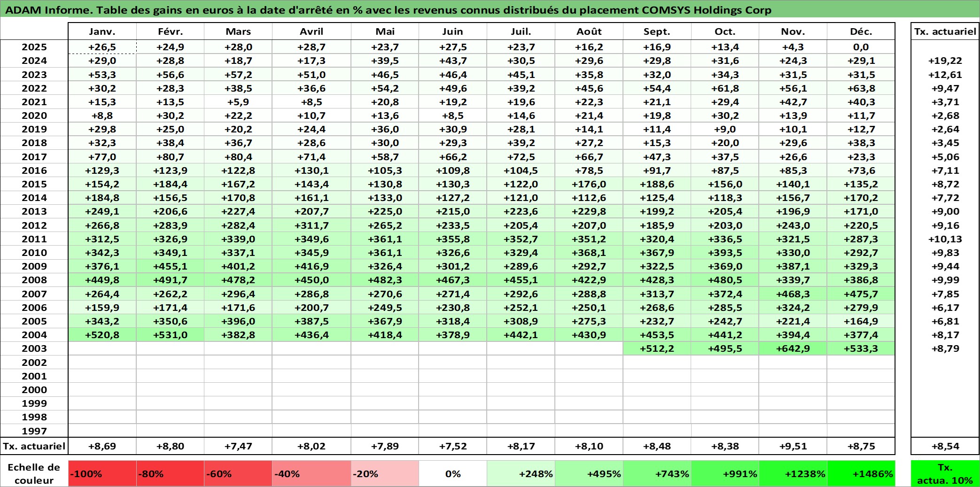Click the +63,8 value in December 2022
The height and width of the screenshot is (487, 980).
pos(861,88)
